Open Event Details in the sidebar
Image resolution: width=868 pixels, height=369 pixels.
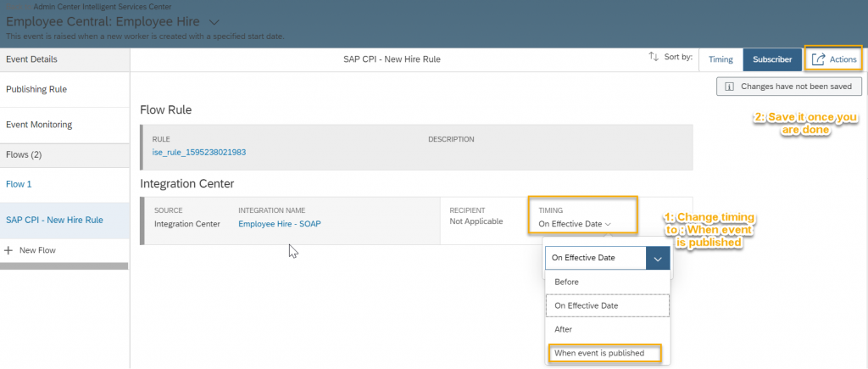point(64,59)
